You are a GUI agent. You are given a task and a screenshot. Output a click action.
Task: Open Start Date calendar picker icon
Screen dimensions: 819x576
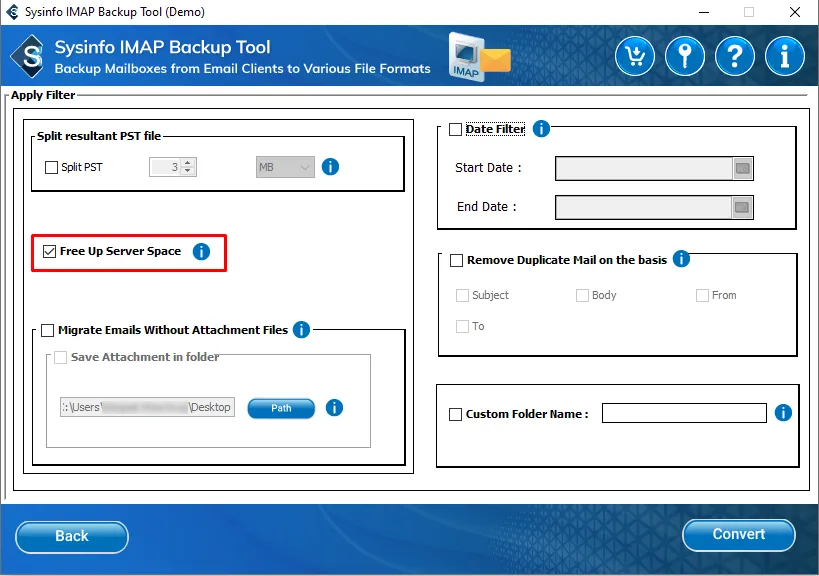coord(742,169)
